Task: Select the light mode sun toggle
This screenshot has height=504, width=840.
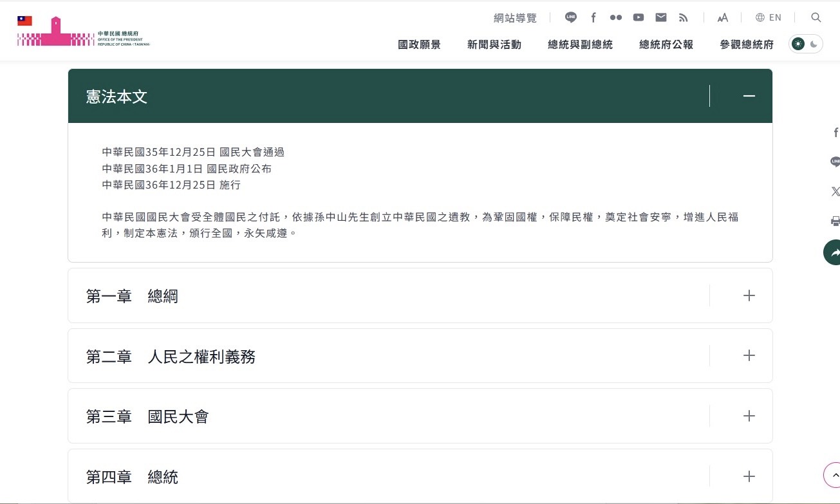Action: coord(798,44)
